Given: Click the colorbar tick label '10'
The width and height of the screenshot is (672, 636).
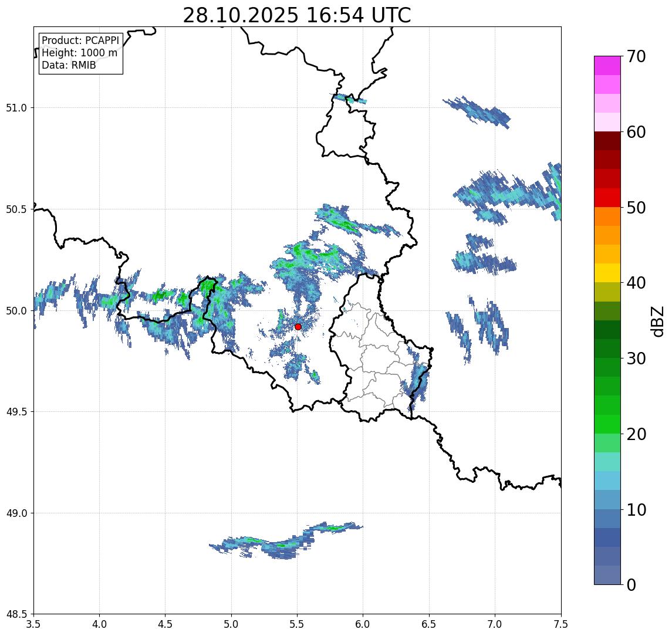Looking at the screenshot, I should (x=636, y=510).
